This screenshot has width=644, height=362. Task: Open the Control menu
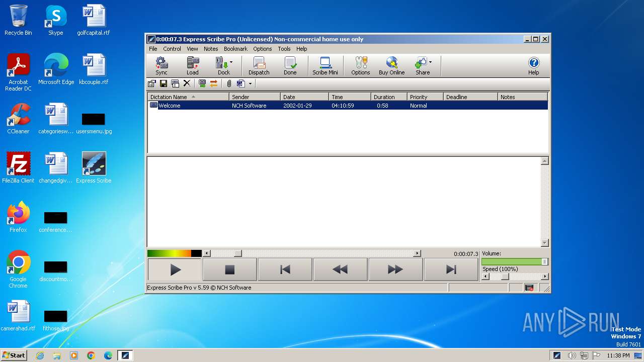pyautogui.click(x=172, y=49)
